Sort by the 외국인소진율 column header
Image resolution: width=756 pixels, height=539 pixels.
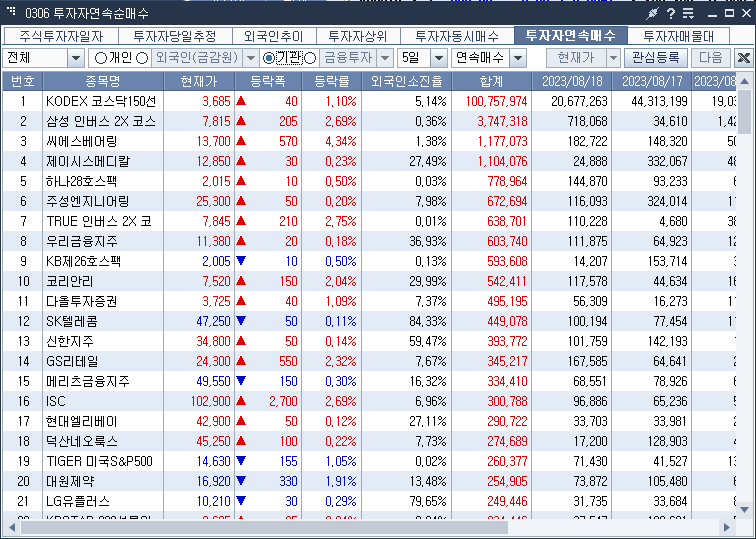tap(406, 81)
